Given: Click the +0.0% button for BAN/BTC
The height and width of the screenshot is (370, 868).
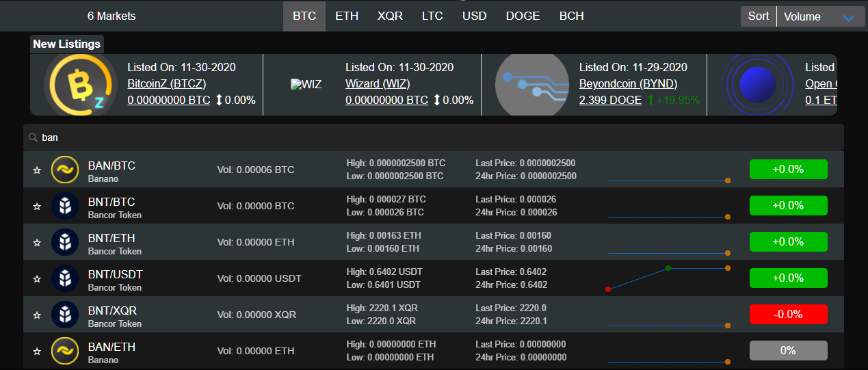Looking at the screenshot, I should pos(788,169).
